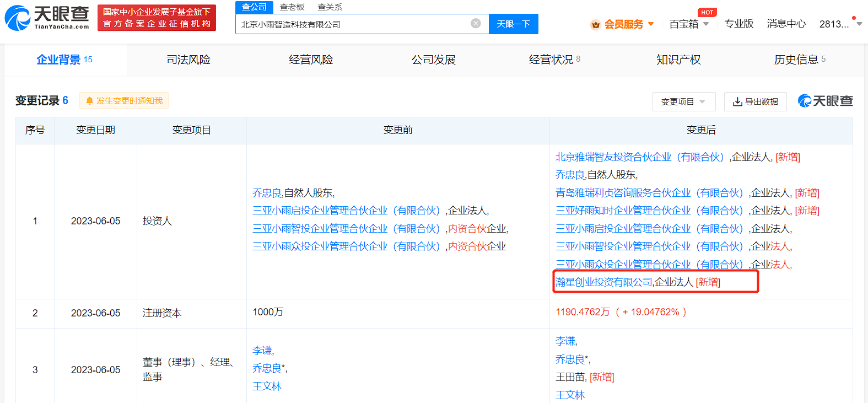Click the 1000万 previous capital value

click(x=268, y=312)
